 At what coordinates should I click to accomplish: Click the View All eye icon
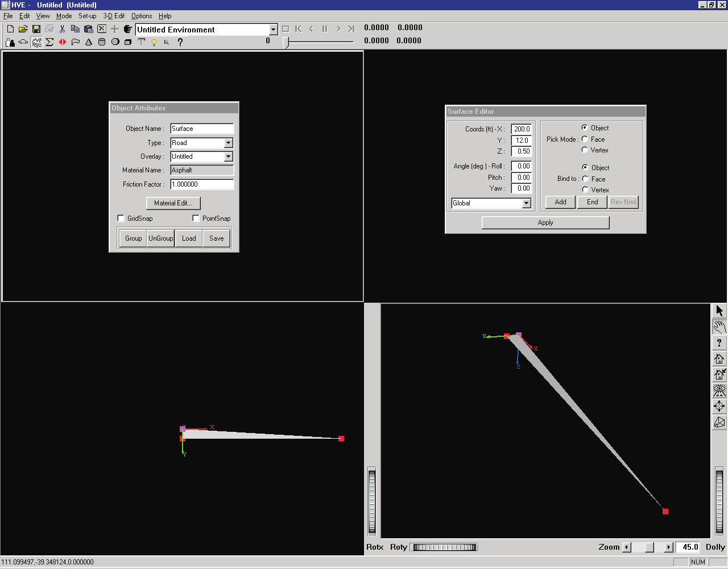pyautogui.click(x=719, y=390)
